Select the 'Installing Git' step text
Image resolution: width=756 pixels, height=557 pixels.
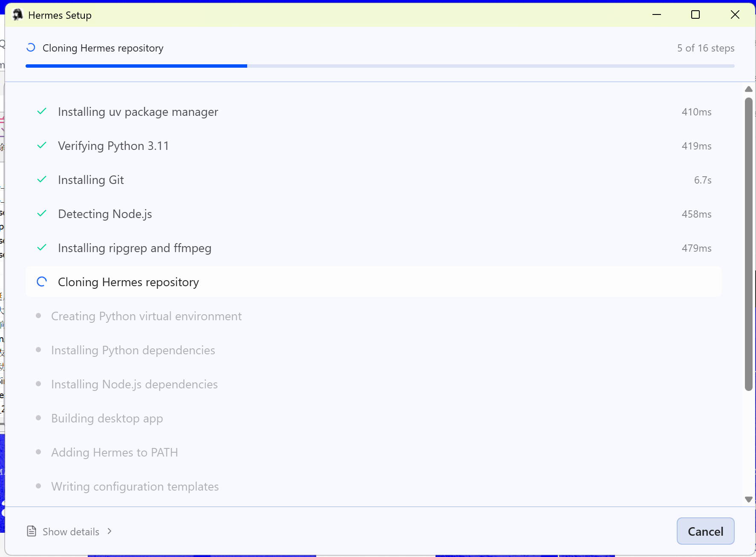91,180
